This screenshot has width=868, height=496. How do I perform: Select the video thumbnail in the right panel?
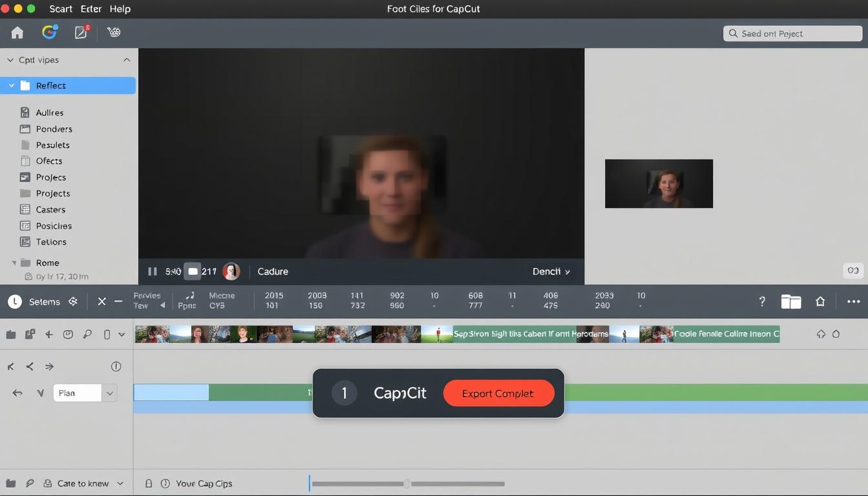pyautogui.click(x=659, y=183)
